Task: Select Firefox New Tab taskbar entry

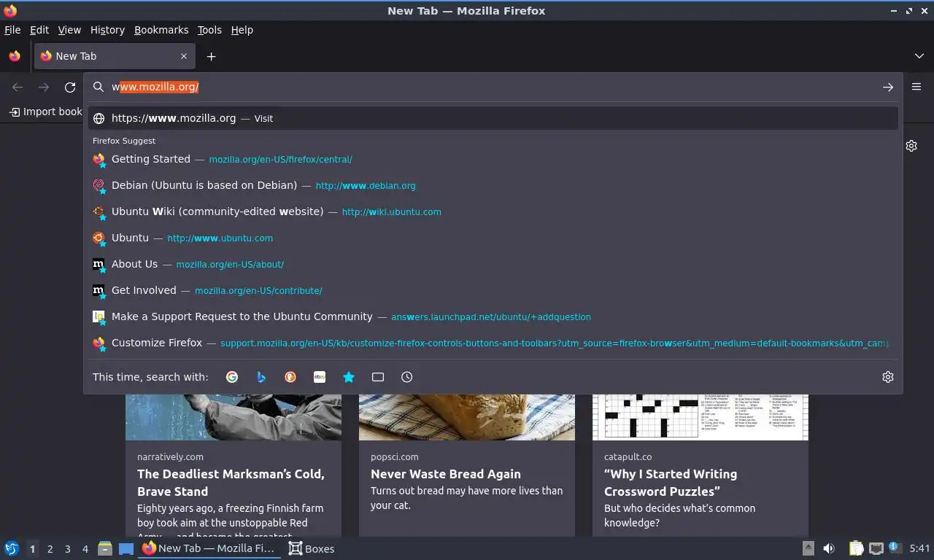Action: [210, 548]
